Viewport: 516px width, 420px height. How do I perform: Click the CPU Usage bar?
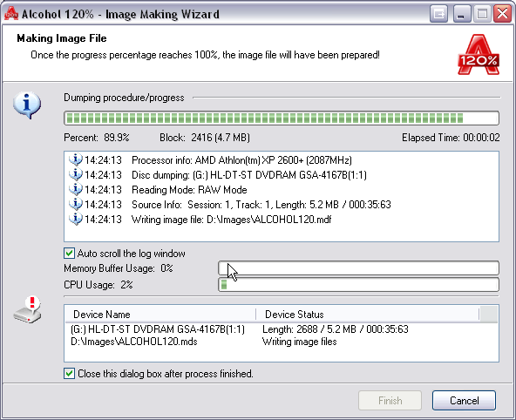pyautogui.click(x=359, y=284)
